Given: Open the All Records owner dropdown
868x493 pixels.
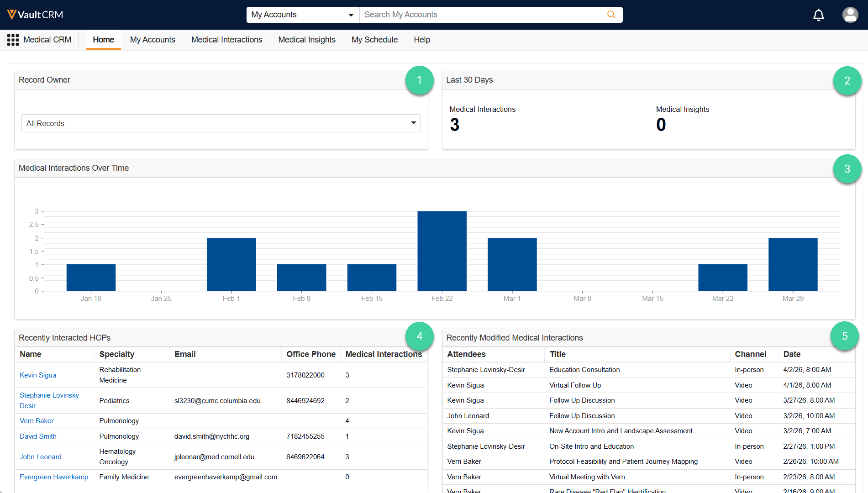Looking at the screenshot, I should tap(221, 123).
